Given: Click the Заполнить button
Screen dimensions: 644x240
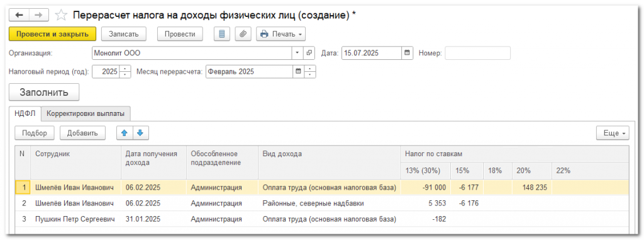Looking at the screenshot, I should [x=44, y=92].
